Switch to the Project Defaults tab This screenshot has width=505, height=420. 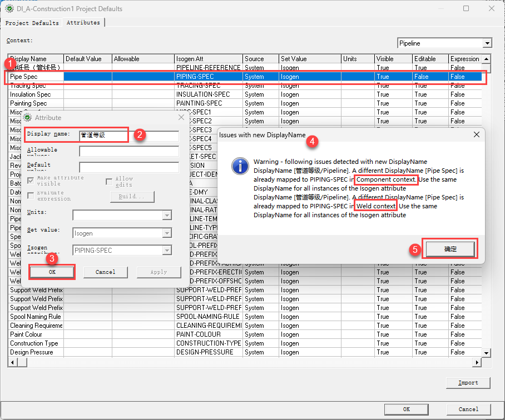coord(32,23)
